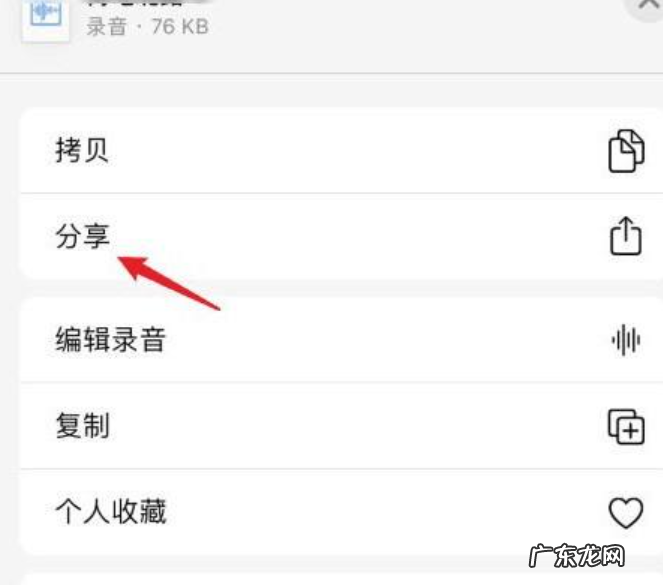This screenshot has width=663, height=585.
Task: Tap the share arrow-box icon
Action: click(626, 235)
